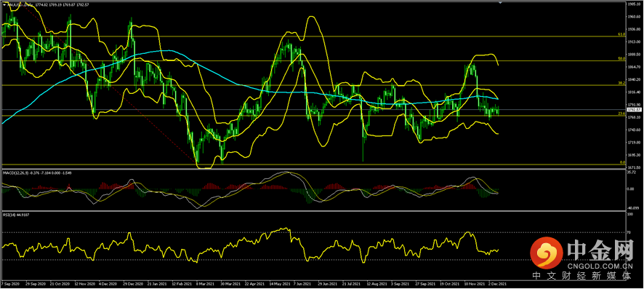The width and height of the screenshot is (644, 289).
Task: Click the 1864.70 price scale label
Action: click(x=634, y=67)
